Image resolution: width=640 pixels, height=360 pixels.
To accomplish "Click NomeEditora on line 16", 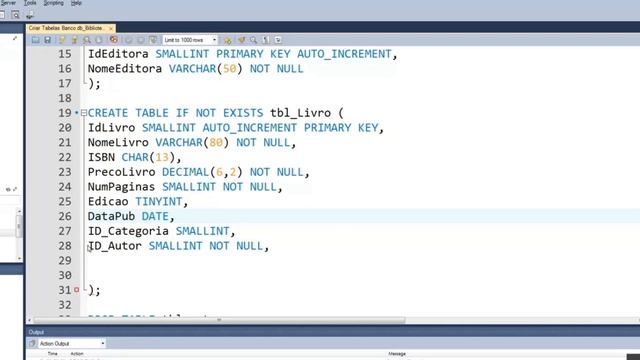I will point(125,69).
